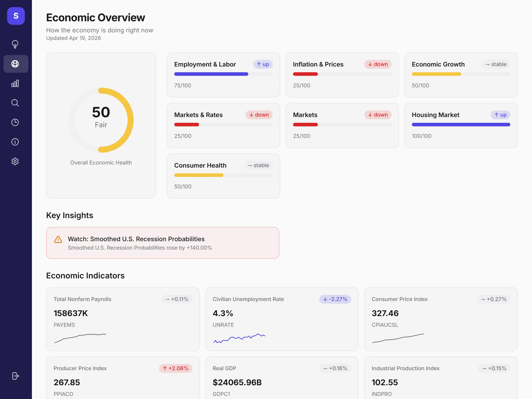Open the Inflation & Prices card
The height and width of the screenshot is (399, 532).
click(342, 75)
